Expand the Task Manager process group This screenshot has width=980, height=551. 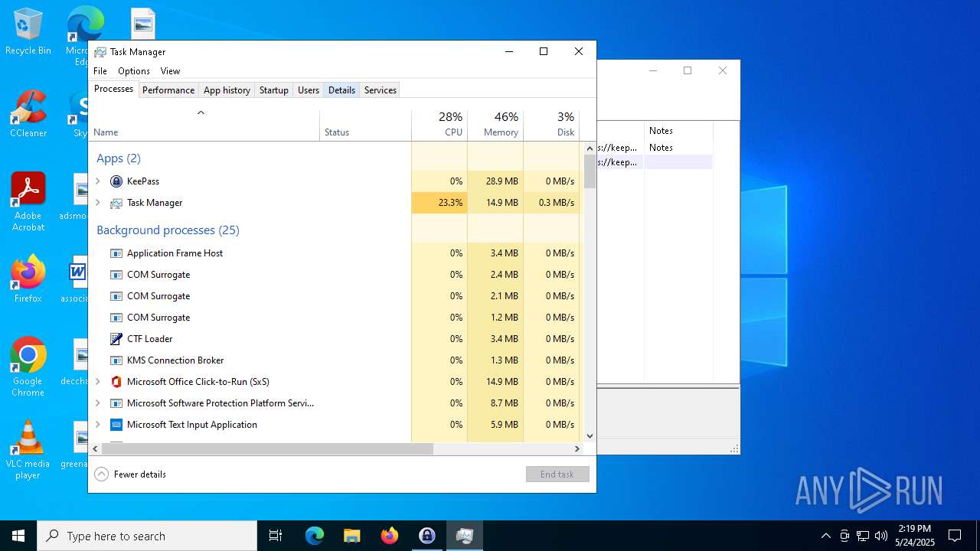click(98, 203)
